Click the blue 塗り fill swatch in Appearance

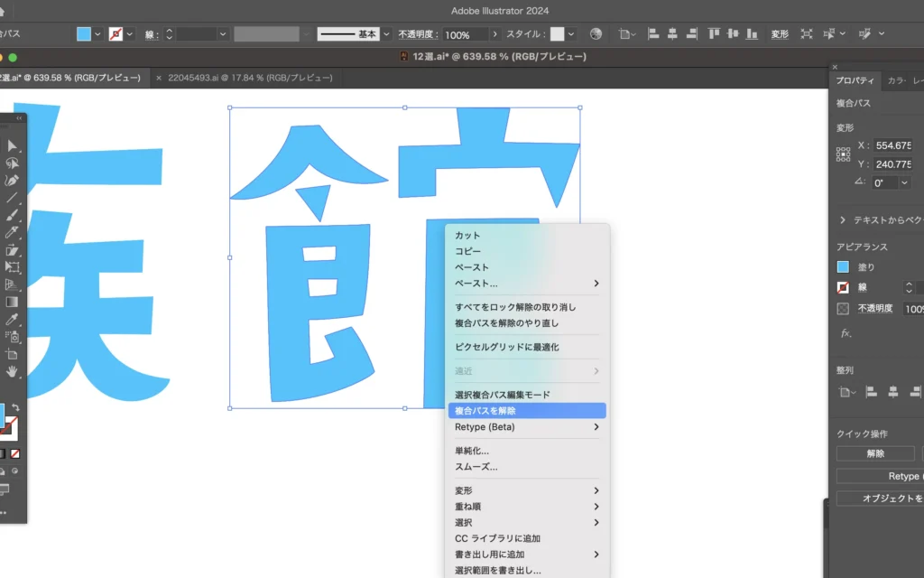(x=843, y=267)
